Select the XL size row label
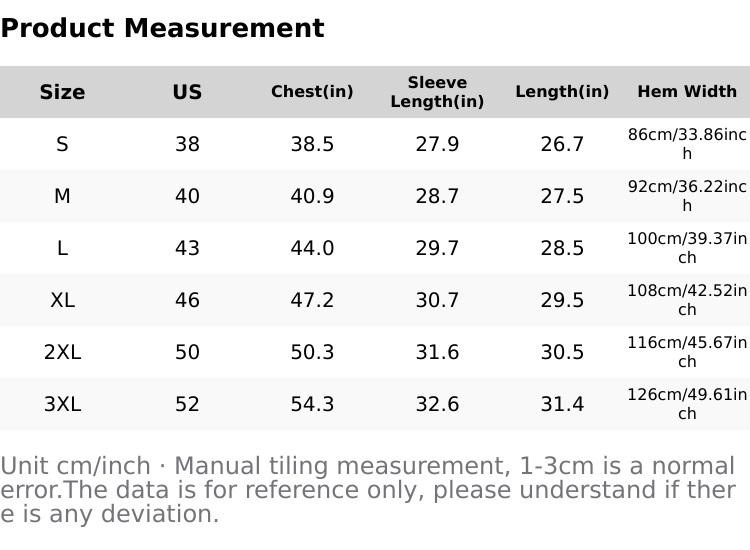Screen dimensions: 750x550 point(62,300)
